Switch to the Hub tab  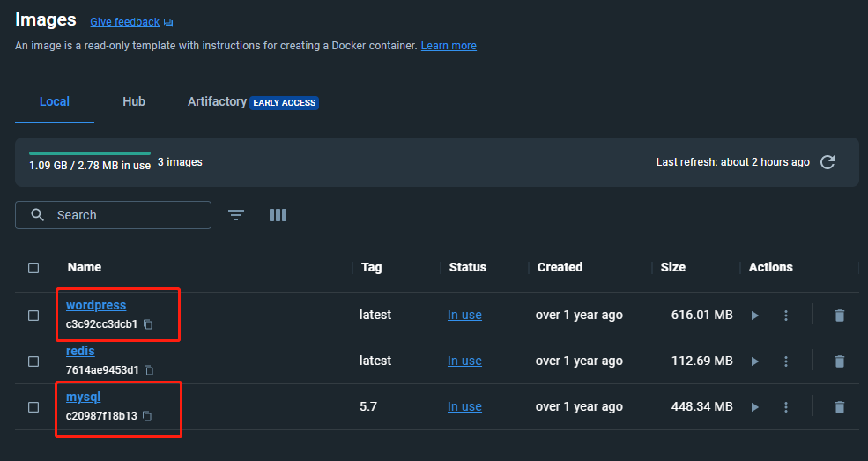point(134,102)
